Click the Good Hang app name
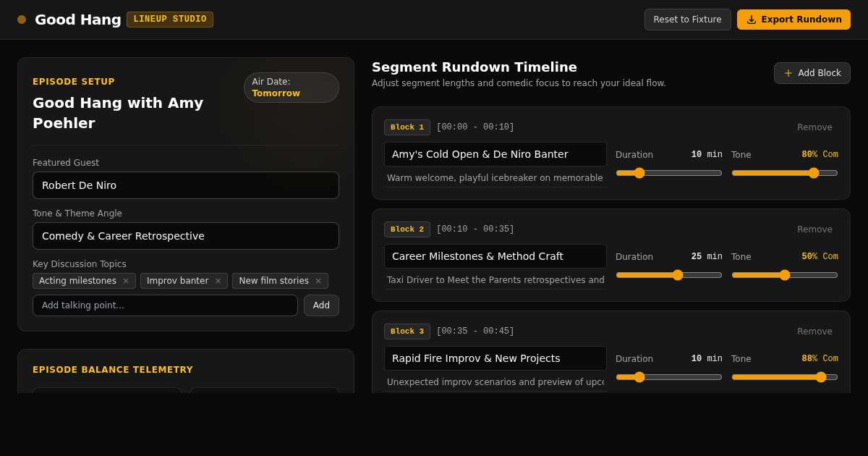Viewport: 868px width, 456px height. tap(78, 20)
